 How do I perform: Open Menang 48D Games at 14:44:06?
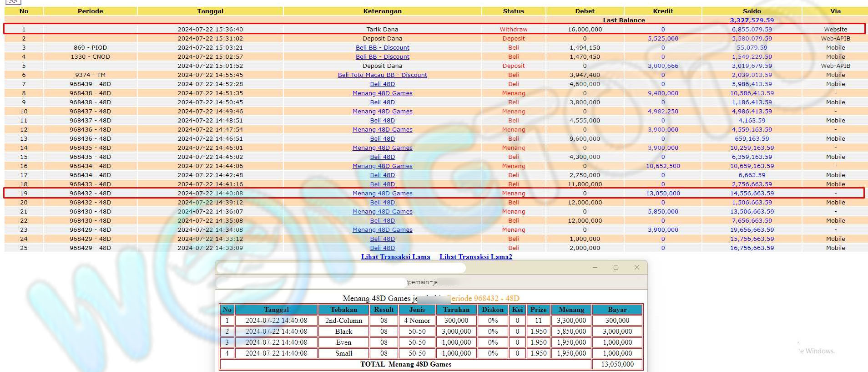pyautogui.click(x=382, y=166)
